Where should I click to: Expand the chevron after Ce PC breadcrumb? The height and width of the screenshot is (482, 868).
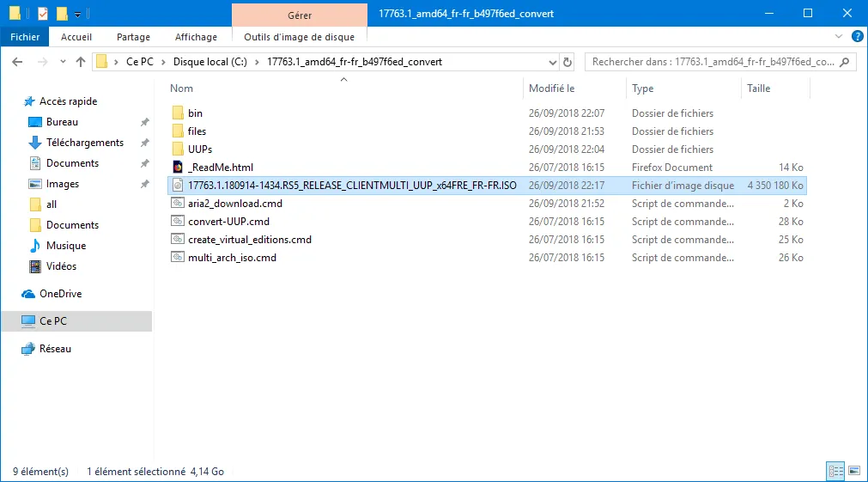click(x=163, y=62)
